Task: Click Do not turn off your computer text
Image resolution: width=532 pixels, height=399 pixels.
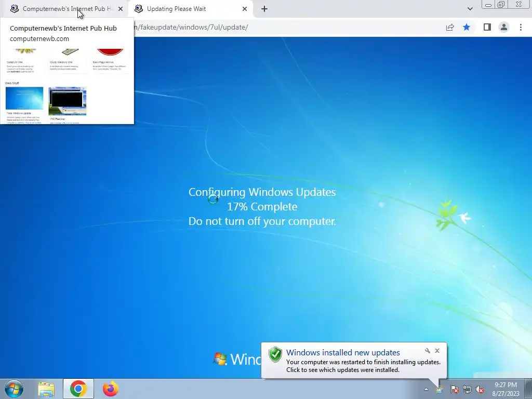Action: point(262,221)
